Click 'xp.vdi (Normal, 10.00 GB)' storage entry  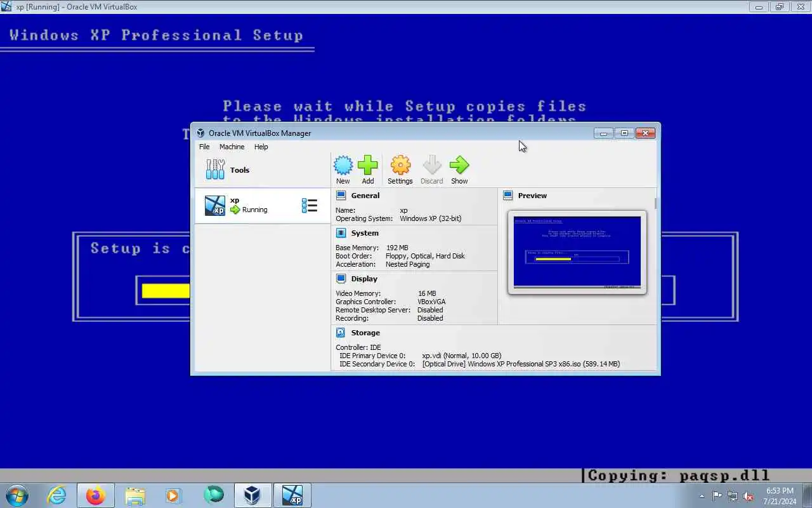coord(462,356)
